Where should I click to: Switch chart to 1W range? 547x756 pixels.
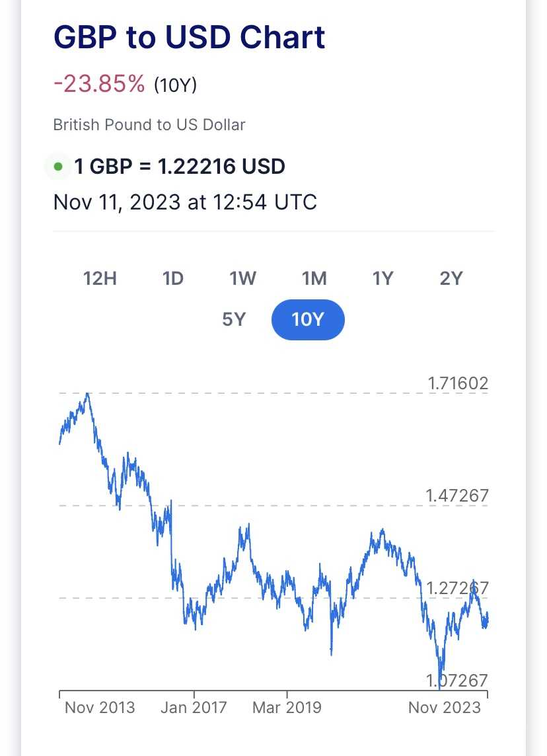(242, 278)
